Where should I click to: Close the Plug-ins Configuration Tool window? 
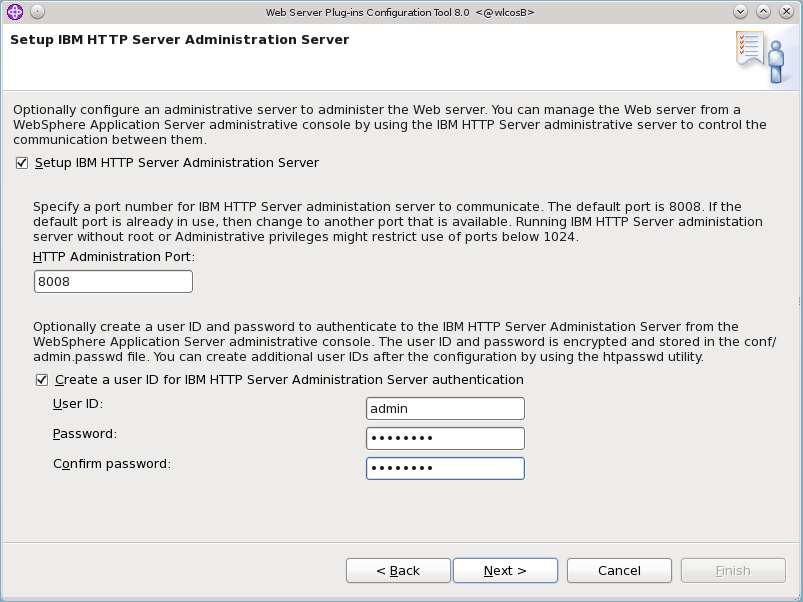786,12
